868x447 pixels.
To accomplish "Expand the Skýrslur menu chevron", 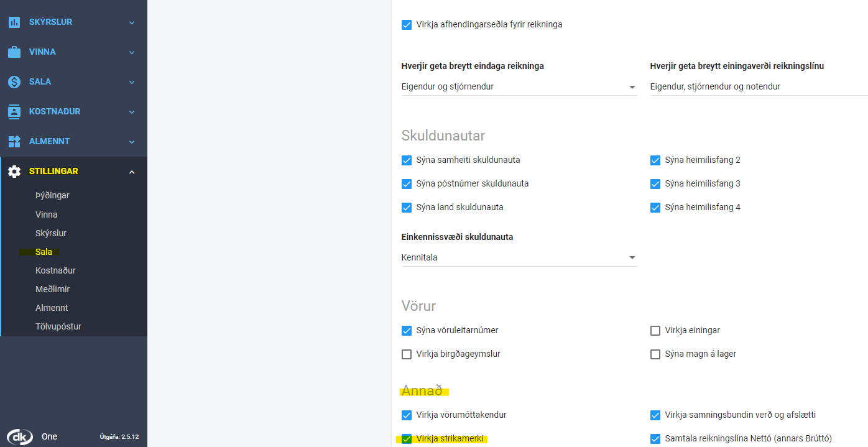I will coord(132,22).
